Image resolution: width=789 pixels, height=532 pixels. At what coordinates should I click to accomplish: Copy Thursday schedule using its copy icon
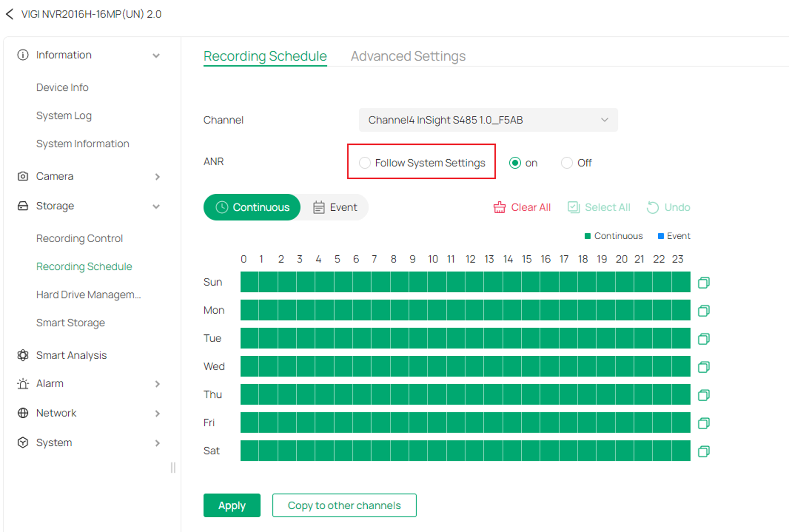click(x=704, y=395)
